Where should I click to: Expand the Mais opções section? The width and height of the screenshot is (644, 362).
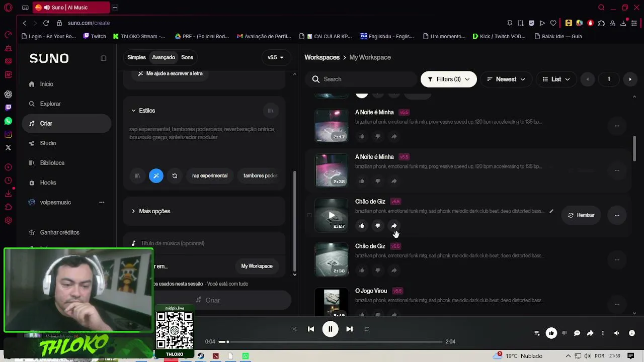[151, 211]
